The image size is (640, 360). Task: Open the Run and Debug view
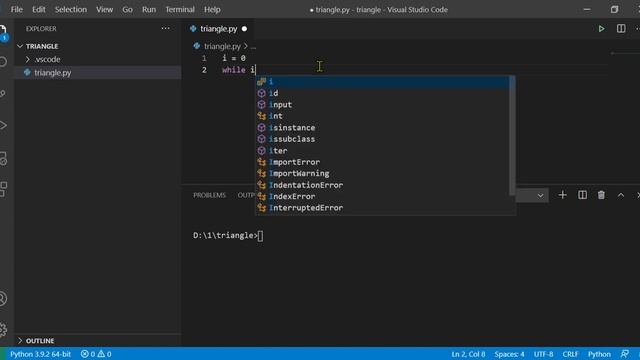click(3, 125)
